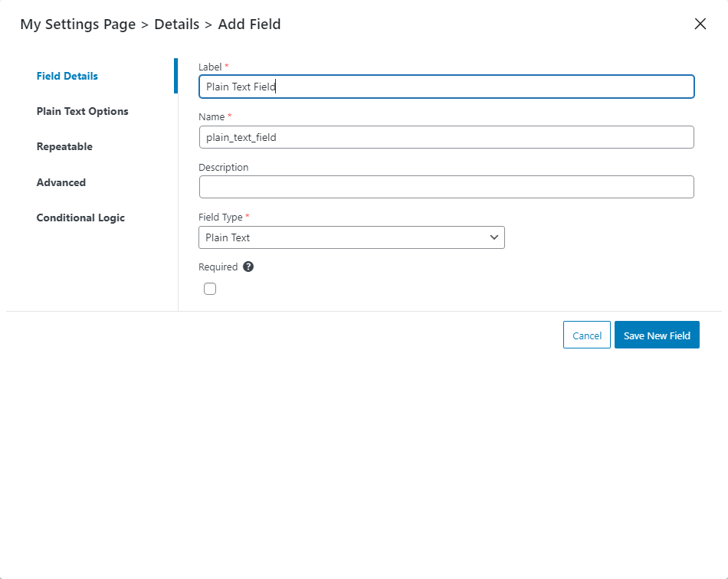
Task: Focus the Label input with Plain Text Field
Action: 447,87
